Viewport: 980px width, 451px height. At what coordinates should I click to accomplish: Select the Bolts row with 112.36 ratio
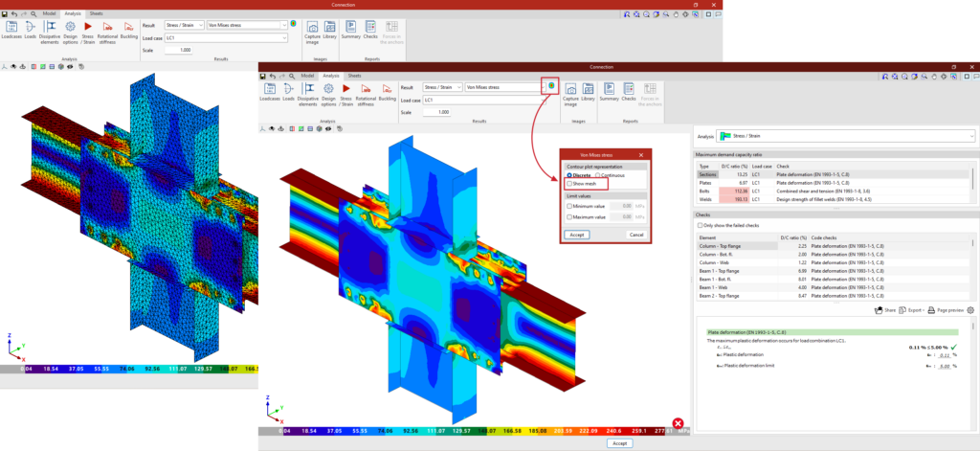coord(834,191)
